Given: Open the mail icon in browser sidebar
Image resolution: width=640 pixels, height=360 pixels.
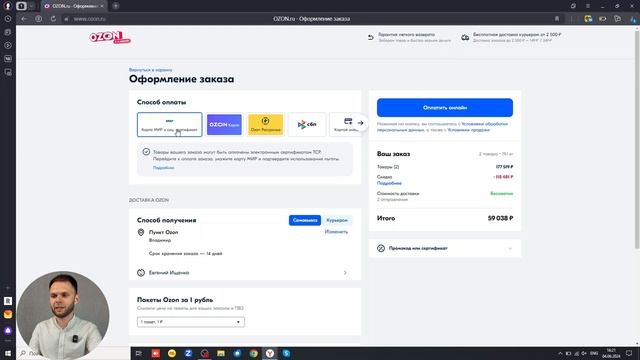Looking at the screenshot, I should (x=8, y=314).
